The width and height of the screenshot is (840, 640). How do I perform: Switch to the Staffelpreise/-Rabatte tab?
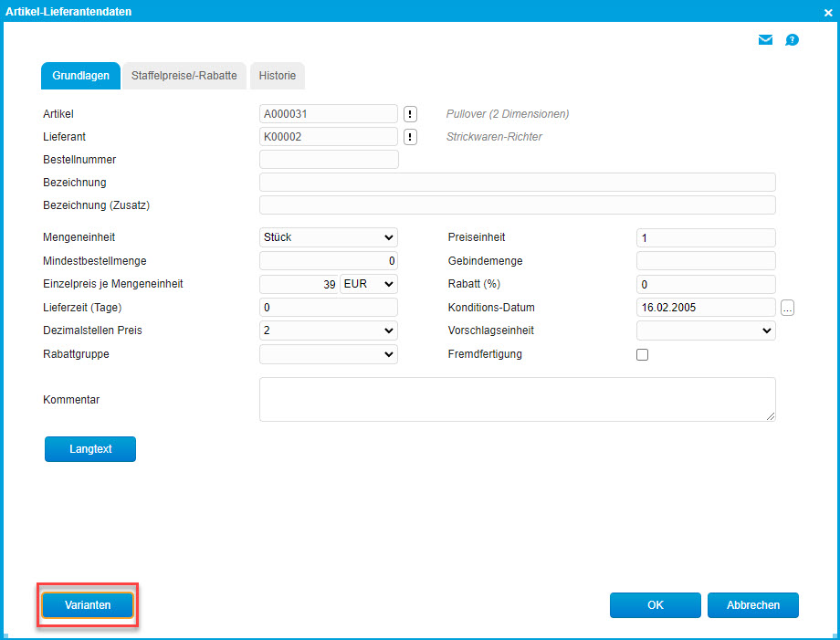(184, 76)
